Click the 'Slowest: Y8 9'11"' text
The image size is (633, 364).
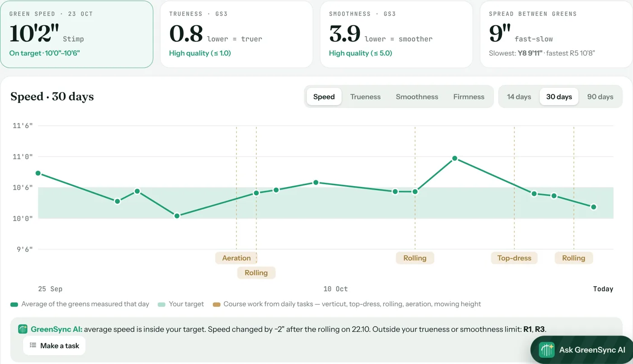point(516,53)
